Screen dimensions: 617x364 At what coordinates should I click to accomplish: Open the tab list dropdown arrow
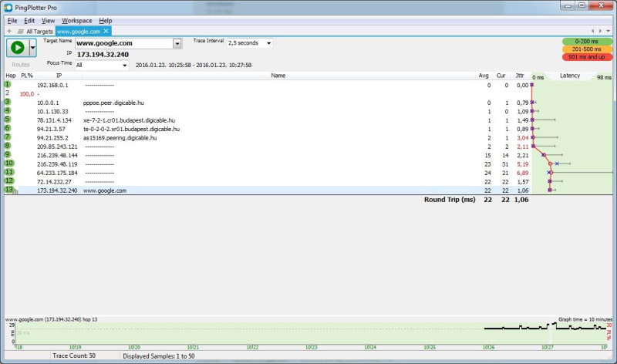coord(609,31)
